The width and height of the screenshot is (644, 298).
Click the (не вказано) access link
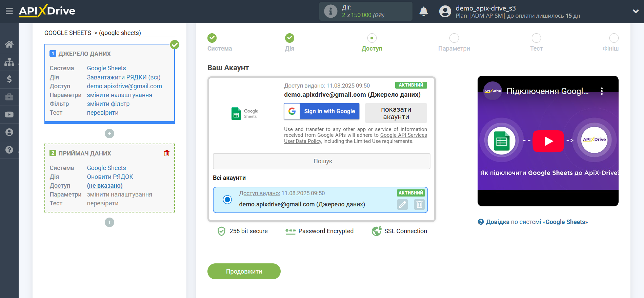[105, 186]
